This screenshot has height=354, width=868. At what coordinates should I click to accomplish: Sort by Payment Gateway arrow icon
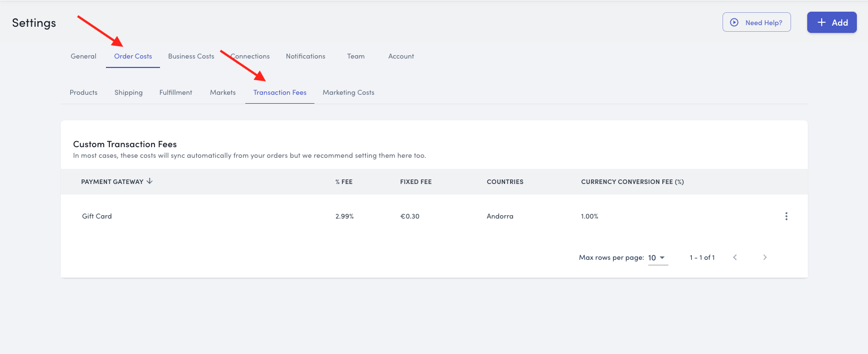click(149, 181)
